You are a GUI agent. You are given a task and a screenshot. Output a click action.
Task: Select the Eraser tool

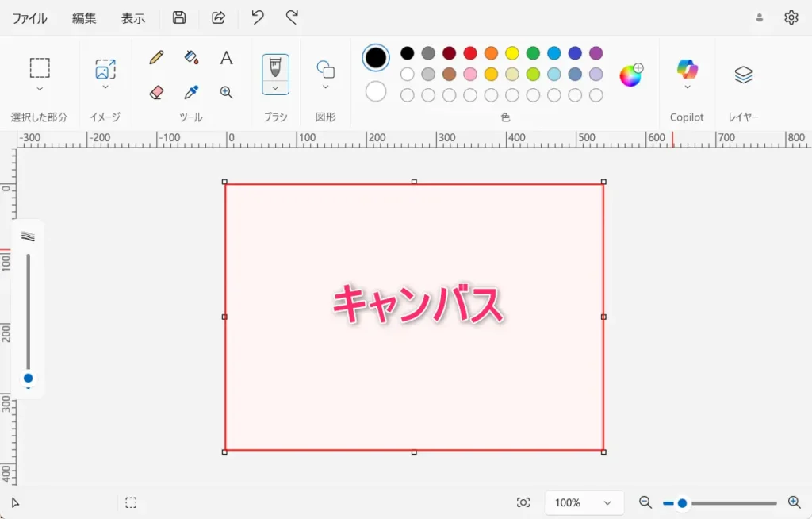click(x=156, y=92)
